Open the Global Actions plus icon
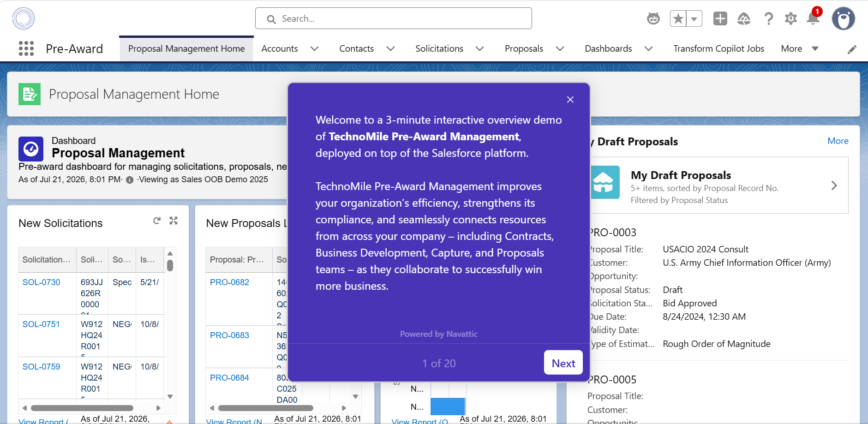This screenshot has height=424, width=868. [x=720, y=18]
